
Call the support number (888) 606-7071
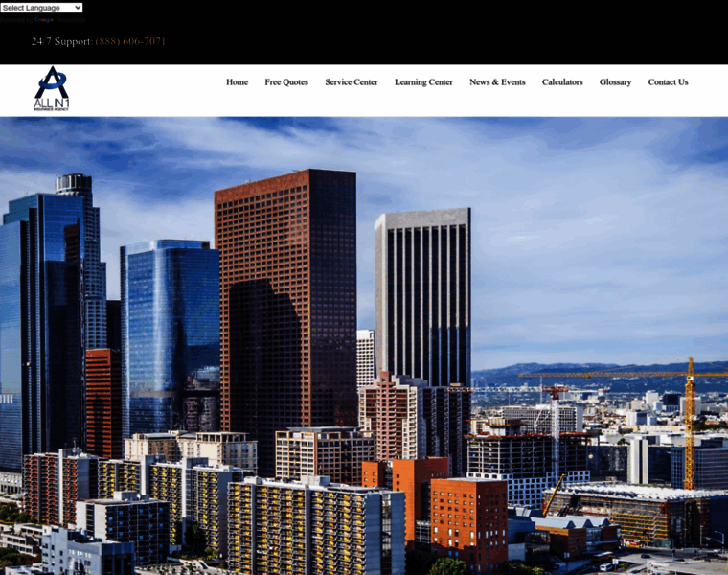[x=130, y=41]
